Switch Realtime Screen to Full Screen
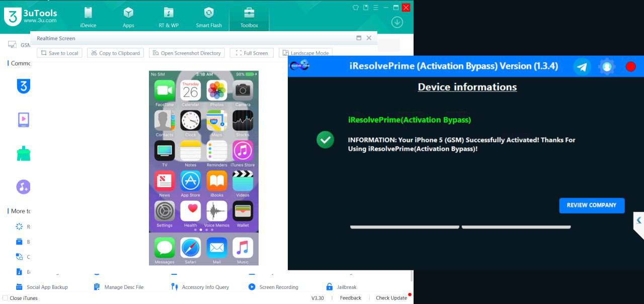The height and width of the screenshot is (304, 644). (252, 53)
